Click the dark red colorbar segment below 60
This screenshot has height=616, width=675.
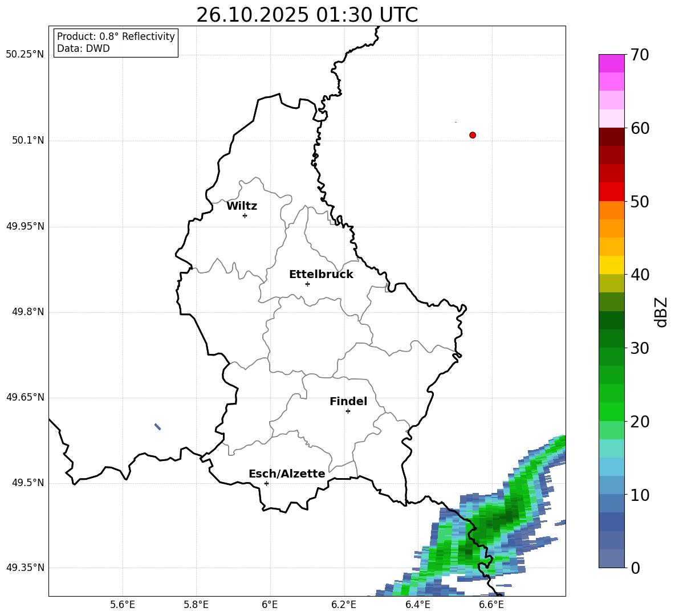[611, 137]
